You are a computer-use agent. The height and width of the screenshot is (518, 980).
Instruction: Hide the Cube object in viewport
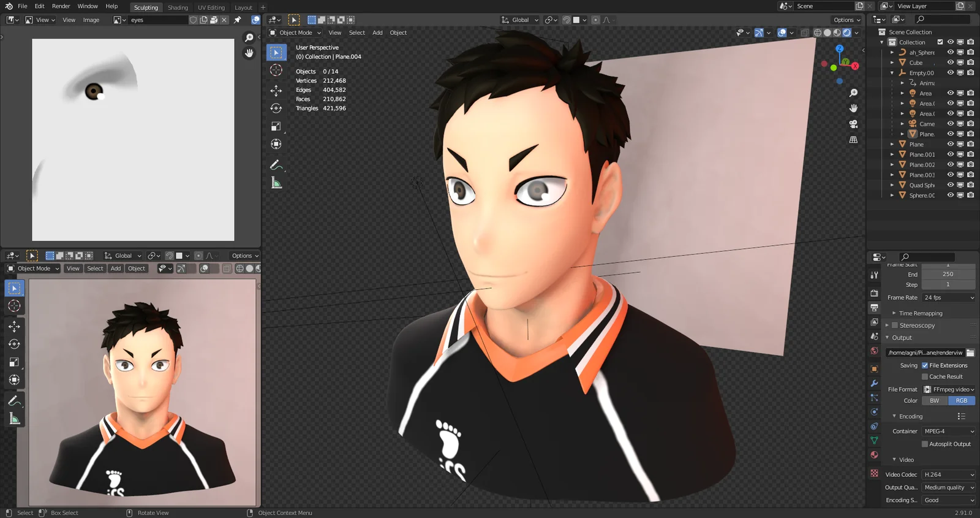pos(951,63)
